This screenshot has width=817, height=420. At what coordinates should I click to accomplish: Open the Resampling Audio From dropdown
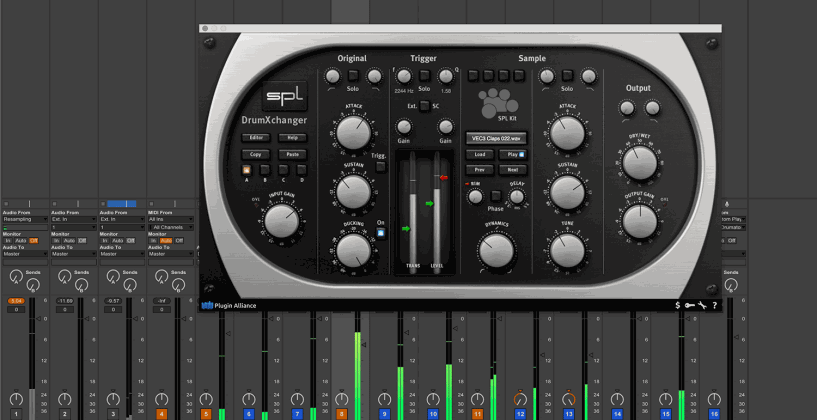pos(24,219)
